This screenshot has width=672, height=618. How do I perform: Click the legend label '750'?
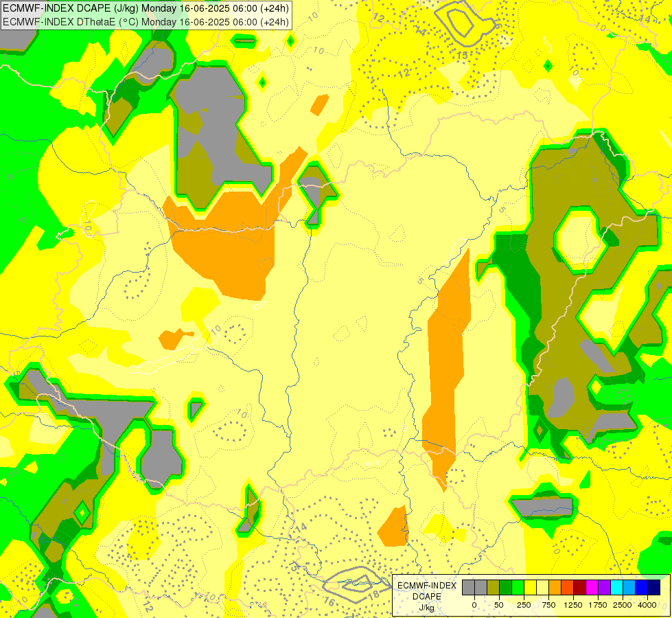click(x=548, y=605)
